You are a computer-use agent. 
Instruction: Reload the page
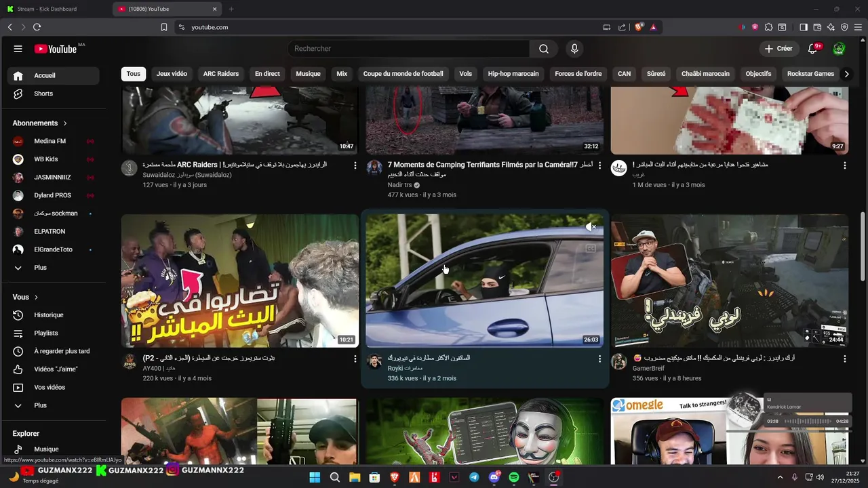[x=37, y=27]
